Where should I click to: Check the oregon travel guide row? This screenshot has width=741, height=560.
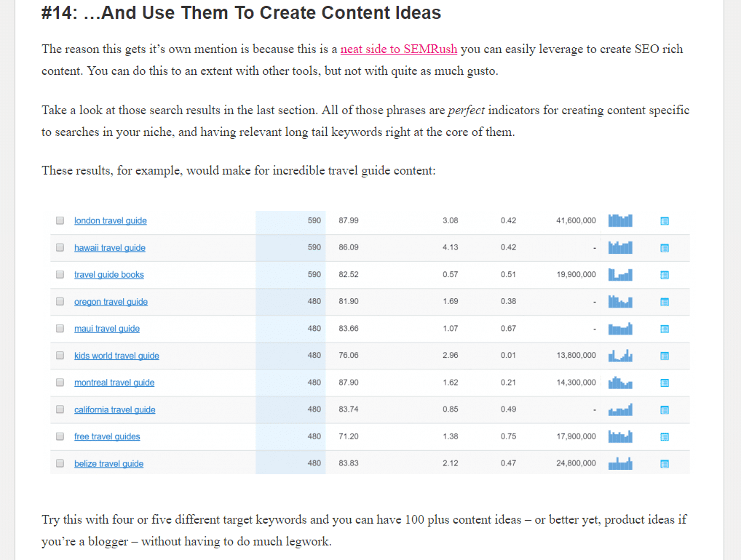pos(60,301)
